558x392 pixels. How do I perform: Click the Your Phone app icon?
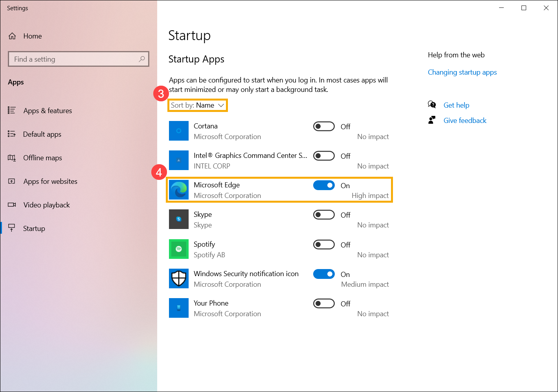(179, 308)
